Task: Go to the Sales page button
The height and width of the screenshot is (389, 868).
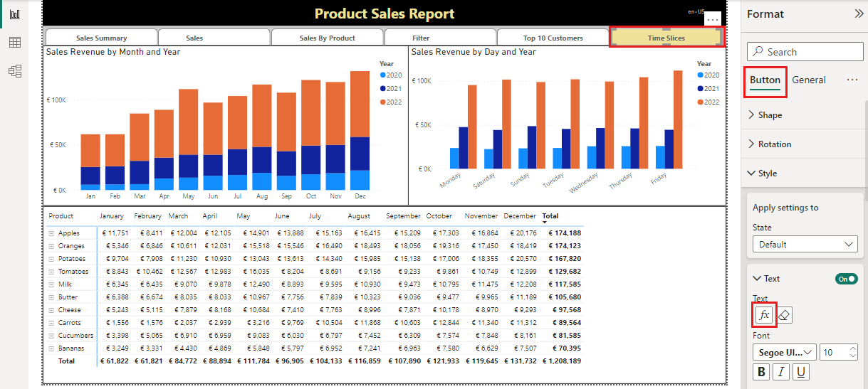Action: [214, 38]
